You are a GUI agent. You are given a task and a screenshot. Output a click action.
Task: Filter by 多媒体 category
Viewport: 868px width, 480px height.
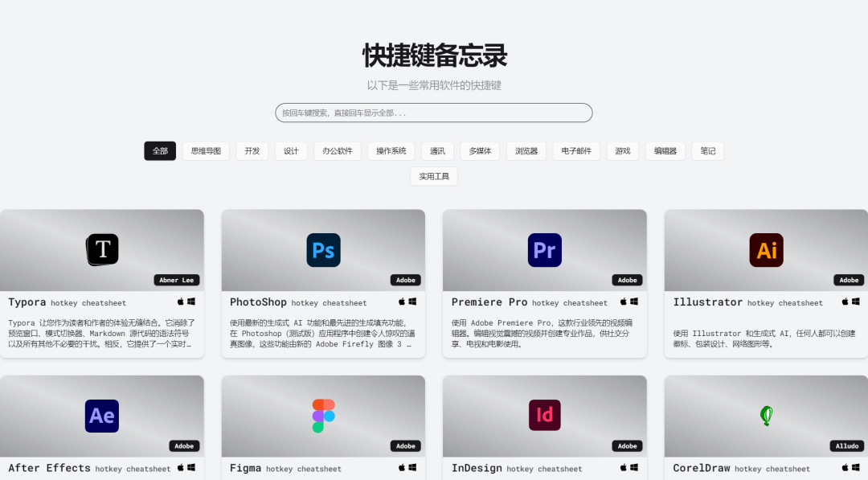pos(480,150)
